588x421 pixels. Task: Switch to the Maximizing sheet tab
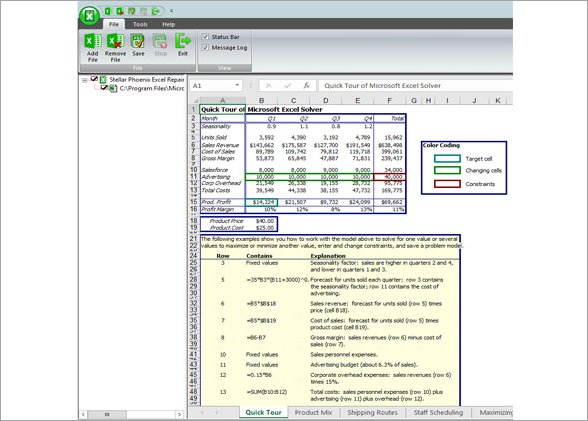click(496, 412)
